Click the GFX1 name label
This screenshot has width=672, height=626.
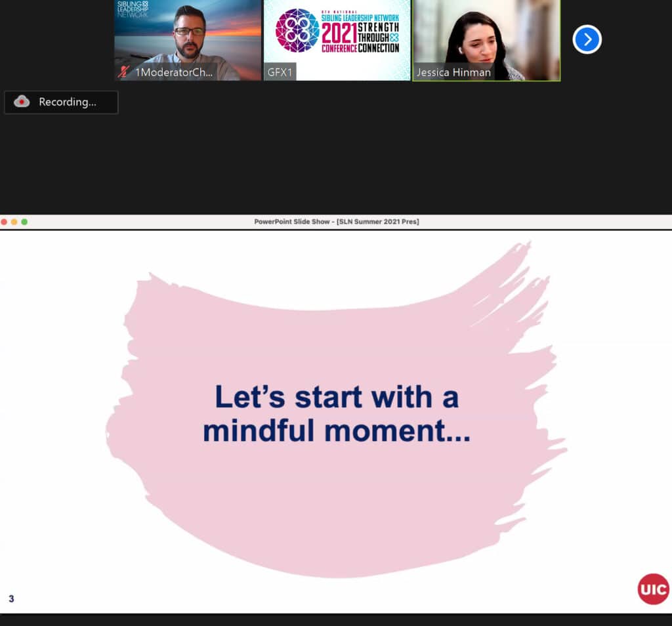pyautogui.click(x=282, y=73)
